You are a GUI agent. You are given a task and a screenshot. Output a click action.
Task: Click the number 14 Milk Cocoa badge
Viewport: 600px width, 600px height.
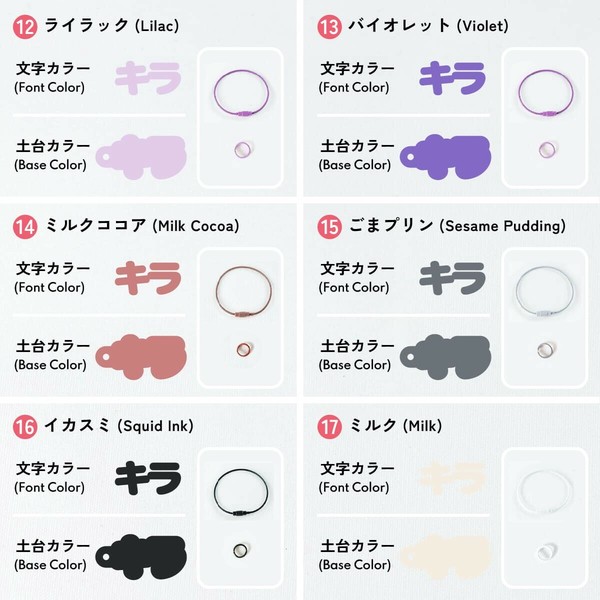click(25, 227)
